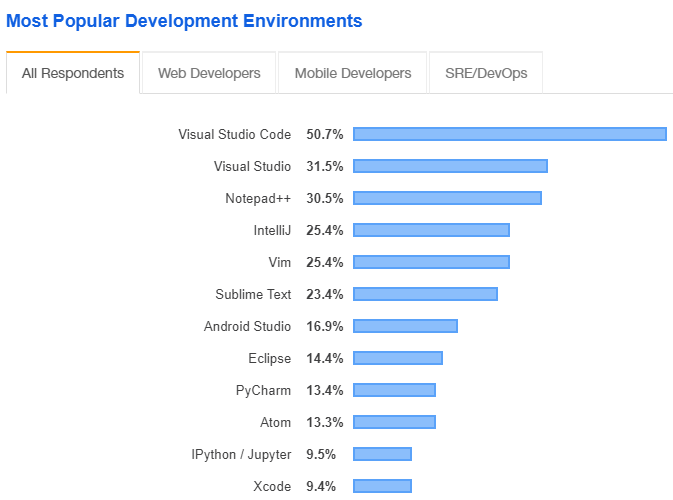
Task: Click the Xcode bar
Action: [x=382, y=486]
